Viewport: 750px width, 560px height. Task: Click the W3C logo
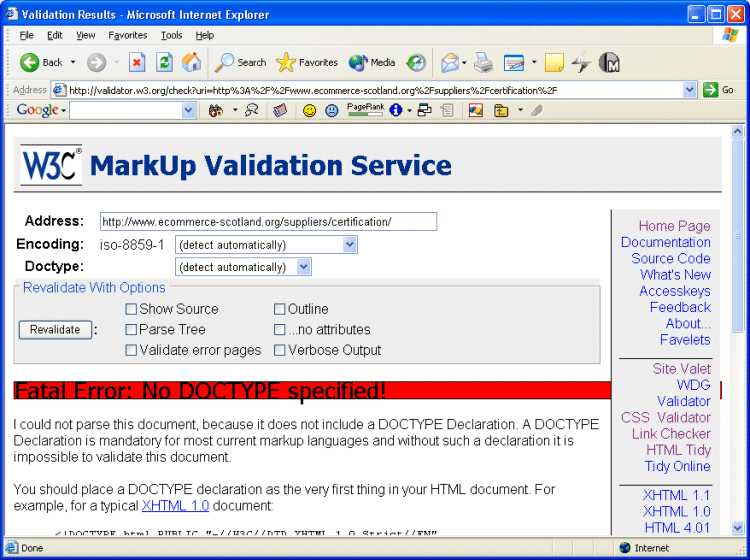tap(51, 165)
